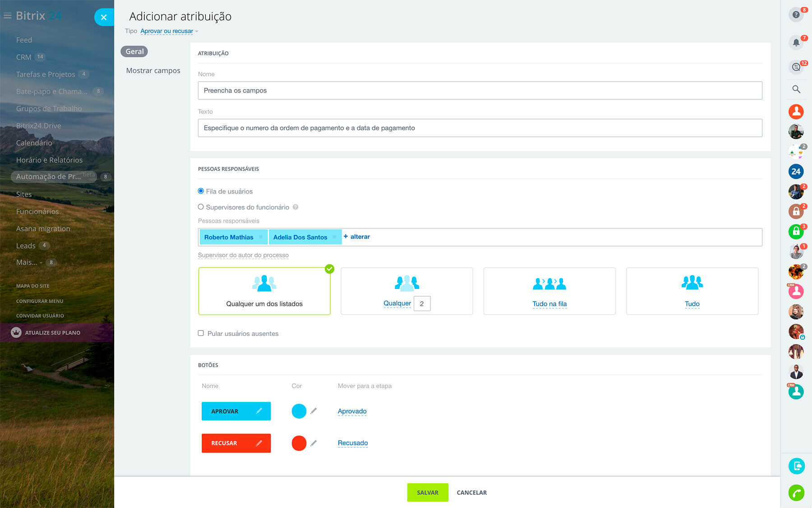
Task: Click the green phone call icon
Action: [x=796, y=493]
